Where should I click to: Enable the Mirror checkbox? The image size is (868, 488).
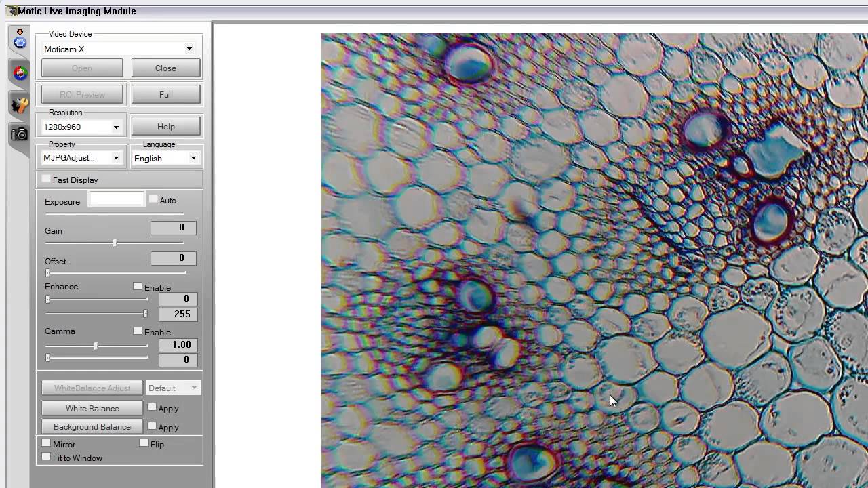(x=46, y=443)
